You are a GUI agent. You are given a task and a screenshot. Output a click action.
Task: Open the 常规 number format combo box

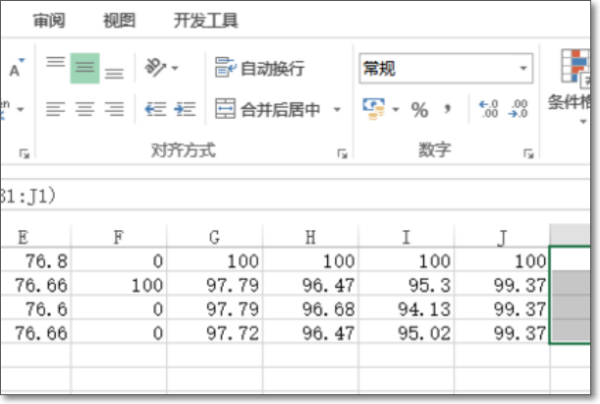(446, 68)
